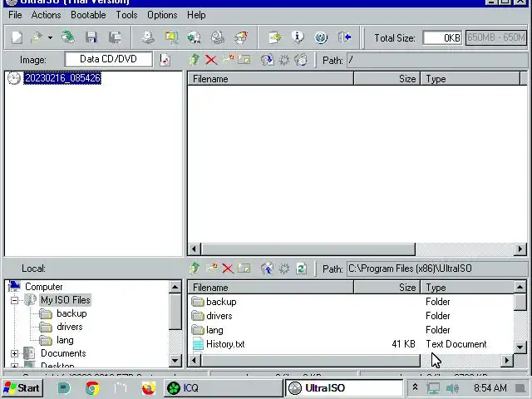Screen dimensions: 532x399
Task: Click the Save As double-floppy icon
Action: coord(115,37)
